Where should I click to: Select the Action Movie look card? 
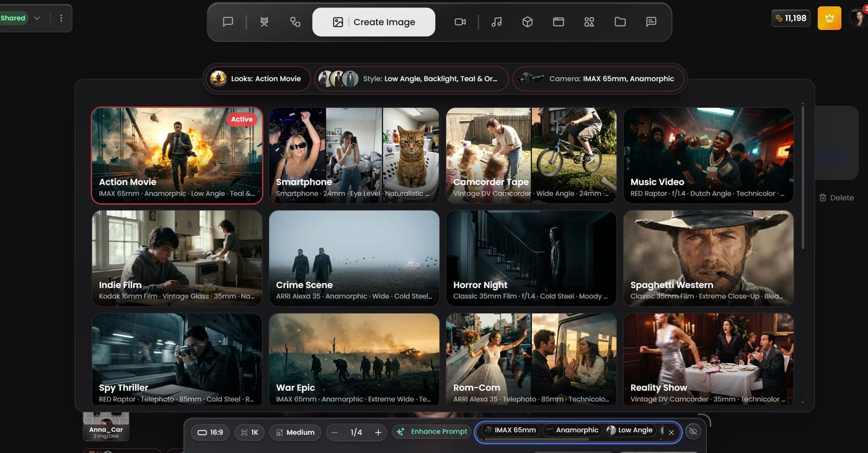177,155
